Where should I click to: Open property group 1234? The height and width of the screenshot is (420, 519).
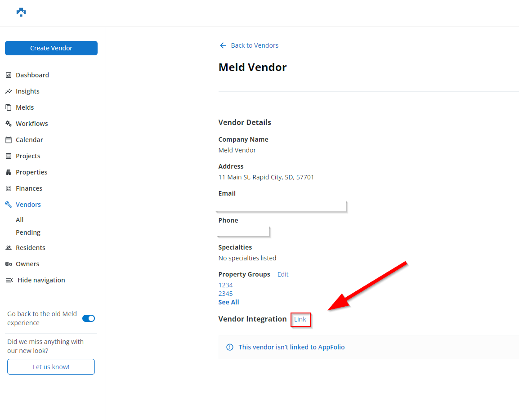point(225,285)
